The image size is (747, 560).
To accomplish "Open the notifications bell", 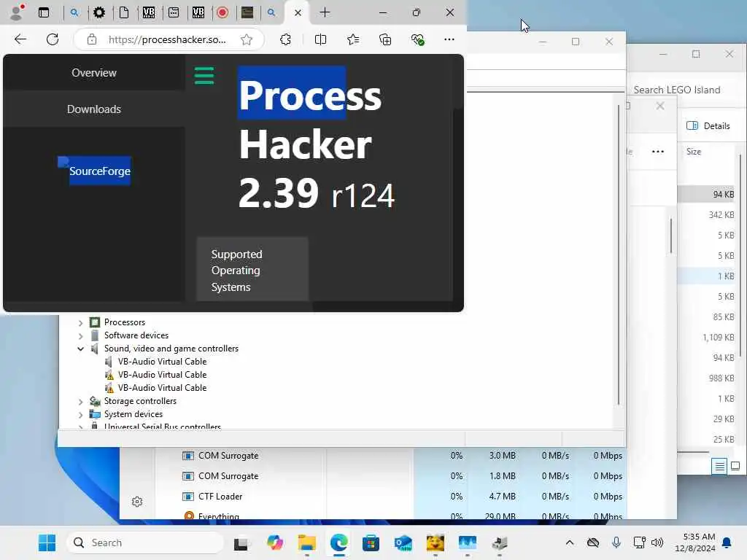I will coord(727,542).
